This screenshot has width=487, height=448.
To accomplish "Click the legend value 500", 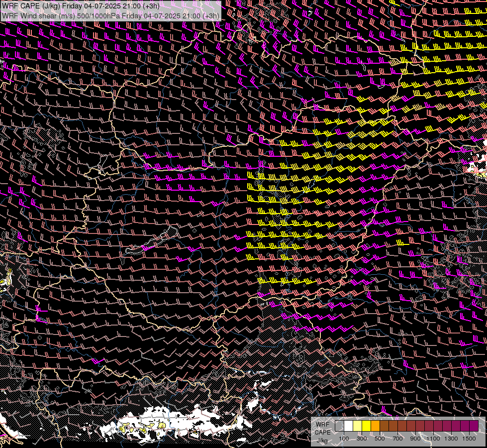I will (x=380, y=439).
